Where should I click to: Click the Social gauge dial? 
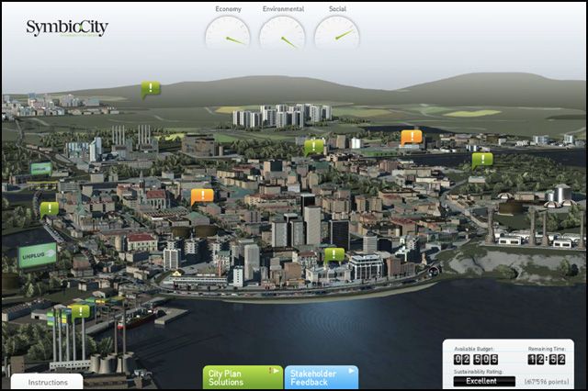coord(336,33)
